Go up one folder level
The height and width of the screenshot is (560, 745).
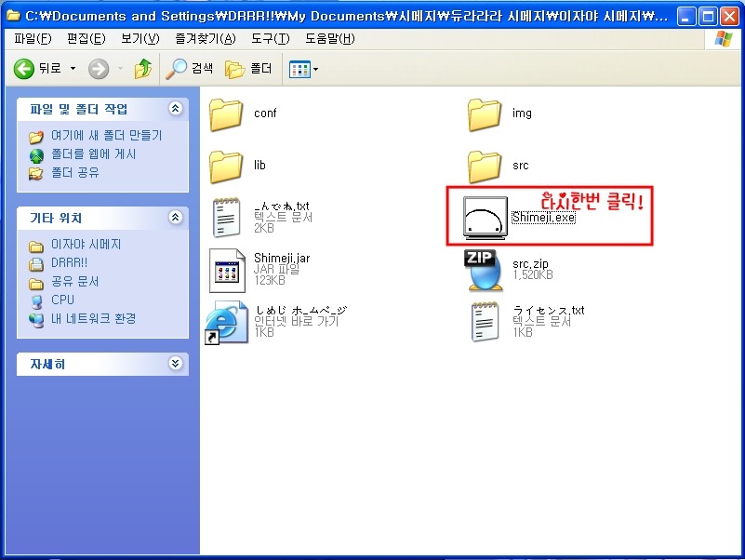(x=143, y=69)
